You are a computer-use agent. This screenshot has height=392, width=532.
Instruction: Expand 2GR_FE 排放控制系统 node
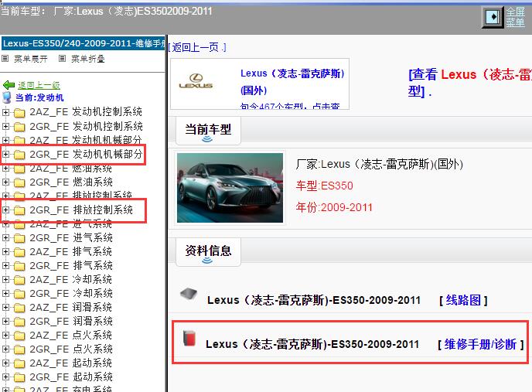[x=5, y=210]
